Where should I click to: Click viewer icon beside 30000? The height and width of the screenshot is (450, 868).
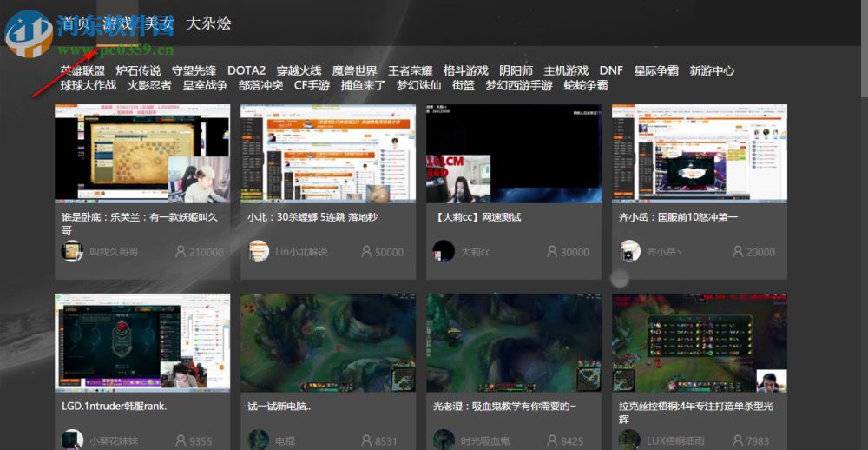[x=552, y=251]
